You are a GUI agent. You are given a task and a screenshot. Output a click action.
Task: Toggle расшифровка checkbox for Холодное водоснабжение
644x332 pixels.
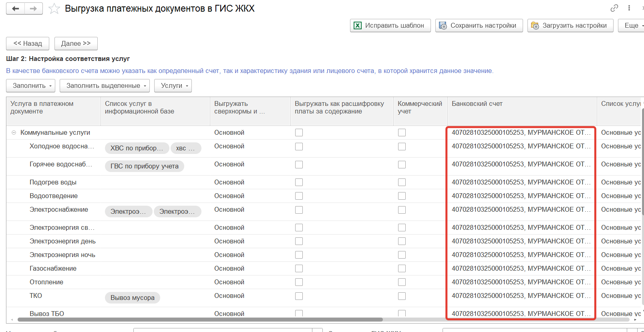pyautogui.click(x=299, y=147)
